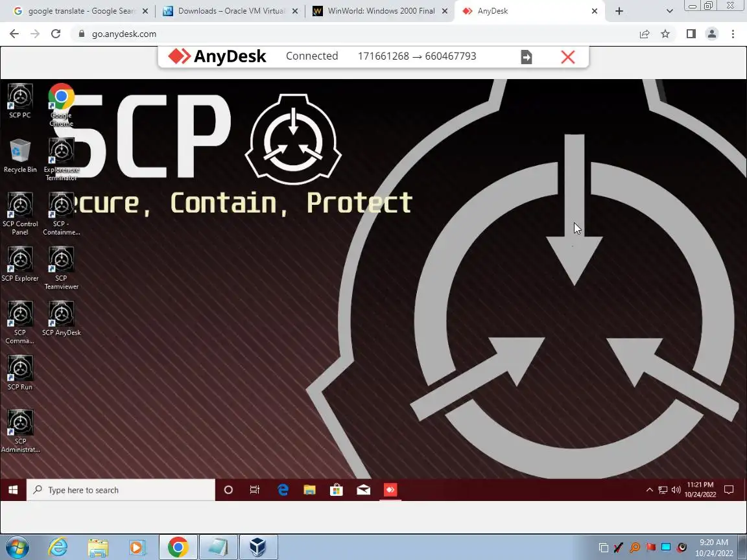
Task: Select the SCP AnyDesk desktop shortcut
Action: (61, 319)
